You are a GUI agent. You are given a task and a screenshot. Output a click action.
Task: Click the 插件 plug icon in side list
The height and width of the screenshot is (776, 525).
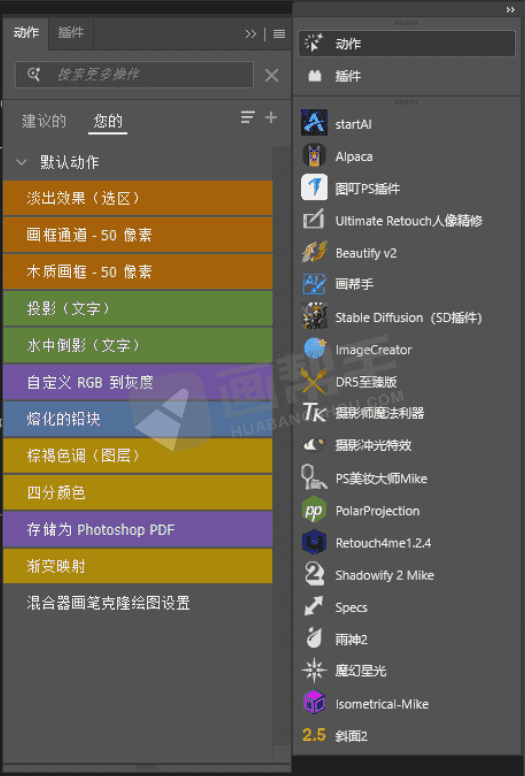pyautogui.click(x=315, y=76)
